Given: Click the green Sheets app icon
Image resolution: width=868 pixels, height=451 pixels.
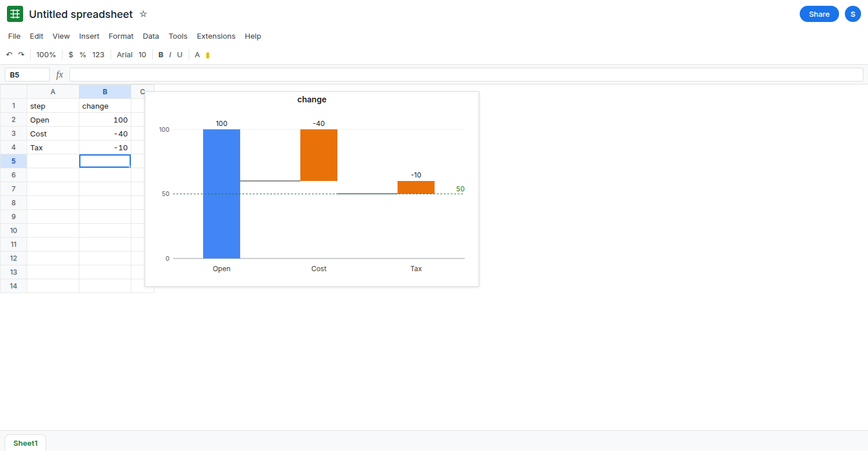Looking at the screenshot, I should pyautogui.click(x=15, y=14).
